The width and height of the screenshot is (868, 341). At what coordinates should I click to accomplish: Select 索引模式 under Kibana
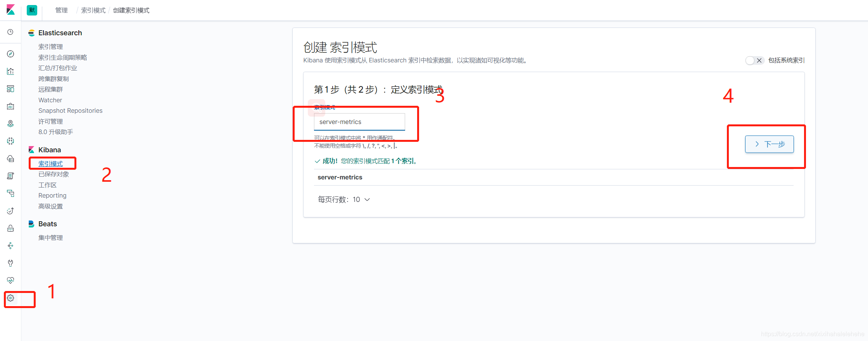pos(50,164)
